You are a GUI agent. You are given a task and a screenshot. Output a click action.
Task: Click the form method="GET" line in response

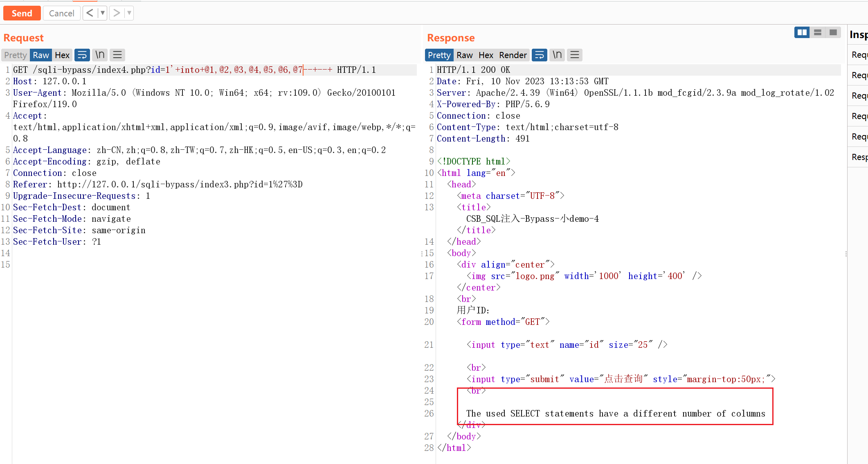click(x=503, y=322)
